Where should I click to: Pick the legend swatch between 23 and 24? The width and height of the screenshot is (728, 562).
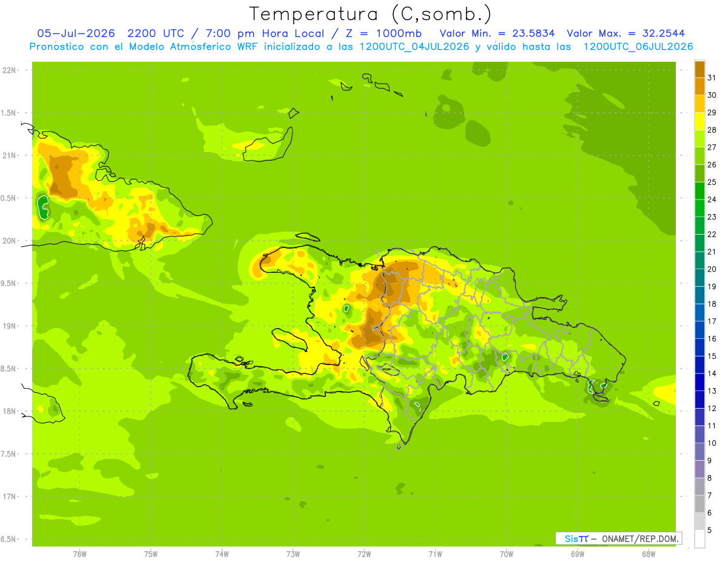(699, 208)
